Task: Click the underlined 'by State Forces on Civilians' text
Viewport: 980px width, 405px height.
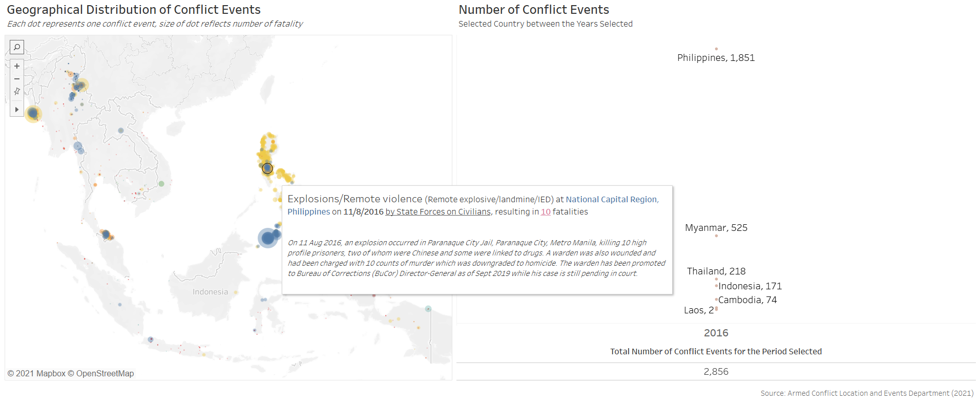Action: pyautogui.click(x=437, y=212)
